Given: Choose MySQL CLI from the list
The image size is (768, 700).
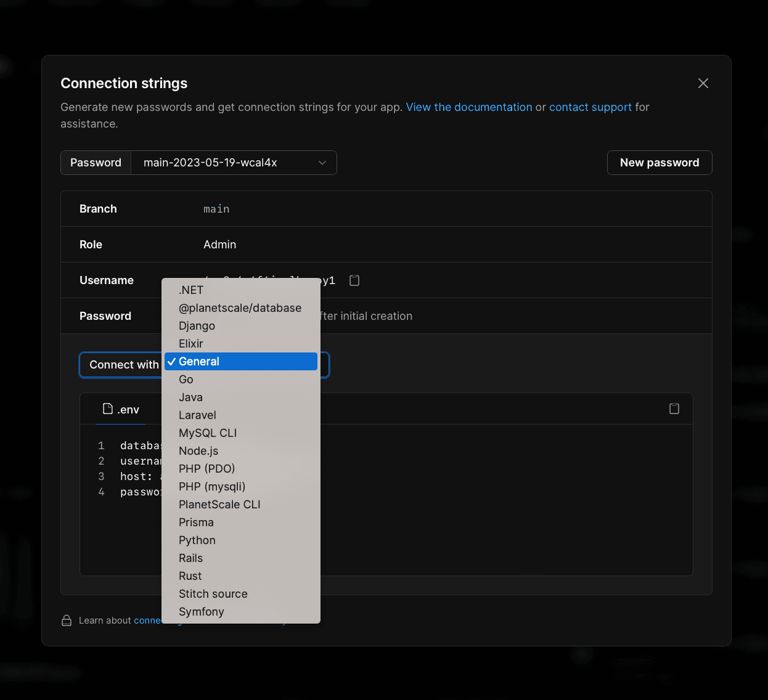Looking at the screenshot, I should coord(241,433).
